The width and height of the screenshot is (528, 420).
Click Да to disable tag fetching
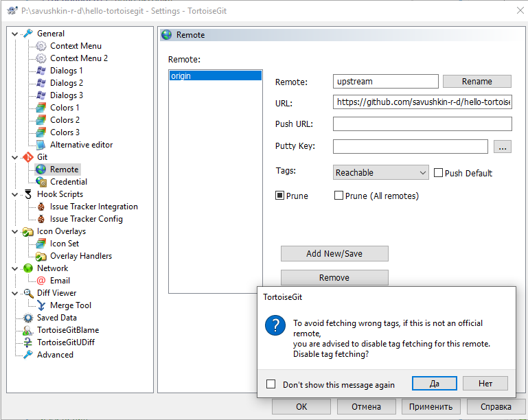click(435, 384)
